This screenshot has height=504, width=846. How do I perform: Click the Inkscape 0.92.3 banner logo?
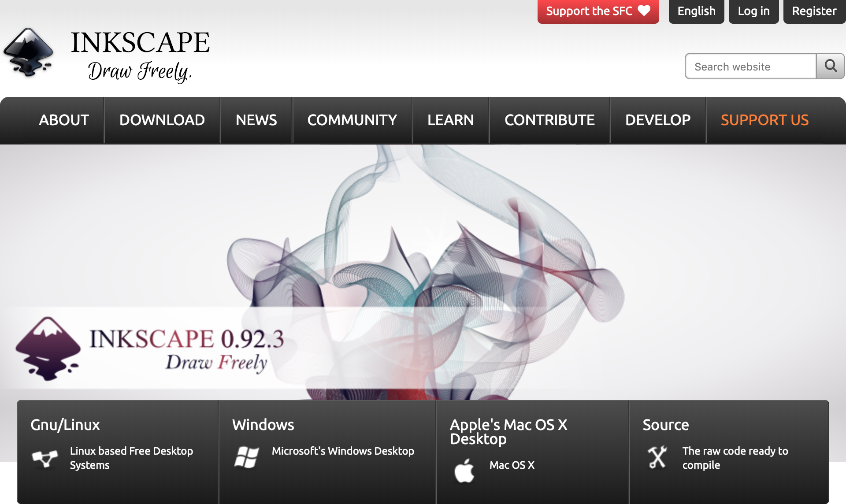[x=48, y=348]
